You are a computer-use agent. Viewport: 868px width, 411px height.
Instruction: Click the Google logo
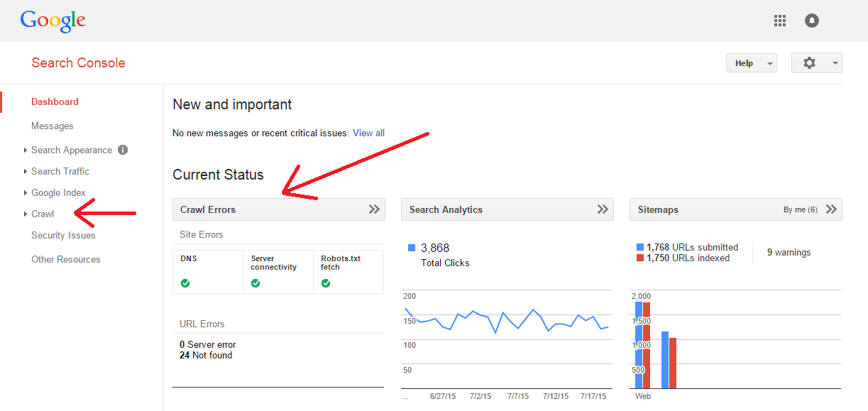point(53,21)
